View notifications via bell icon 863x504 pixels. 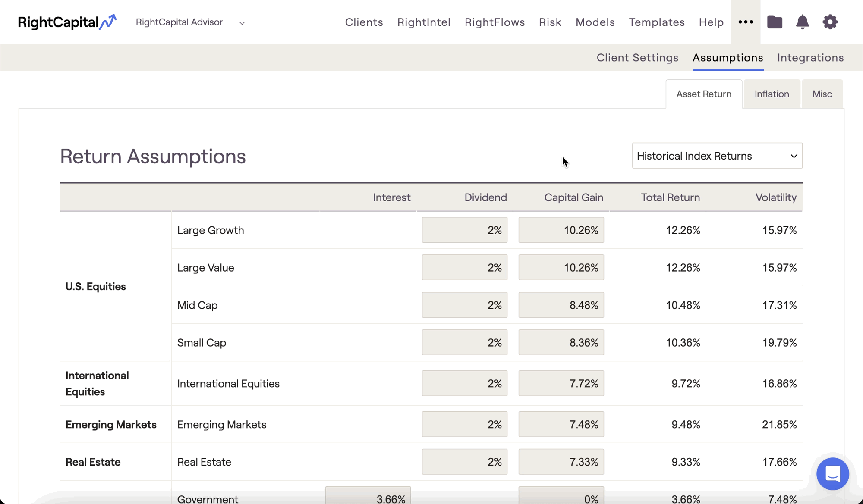click(x=802, y=22)
